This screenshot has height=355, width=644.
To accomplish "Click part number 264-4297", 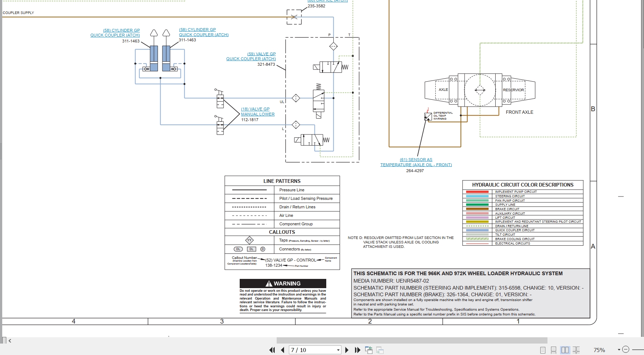I will click(x=415, y=171).
